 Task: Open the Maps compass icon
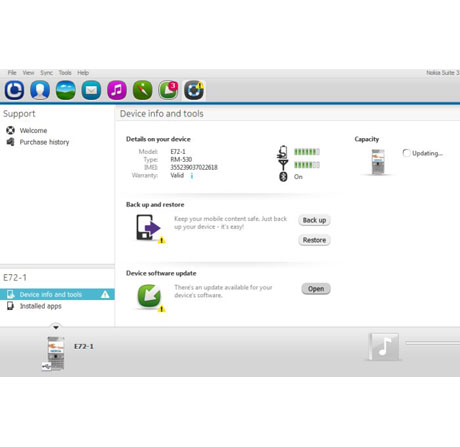click(143, 90)
